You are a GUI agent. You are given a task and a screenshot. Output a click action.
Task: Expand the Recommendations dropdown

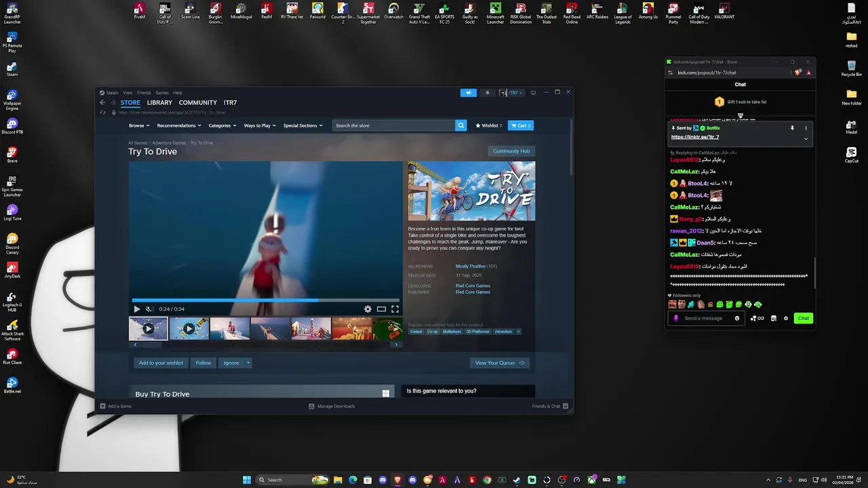(178, 125)
